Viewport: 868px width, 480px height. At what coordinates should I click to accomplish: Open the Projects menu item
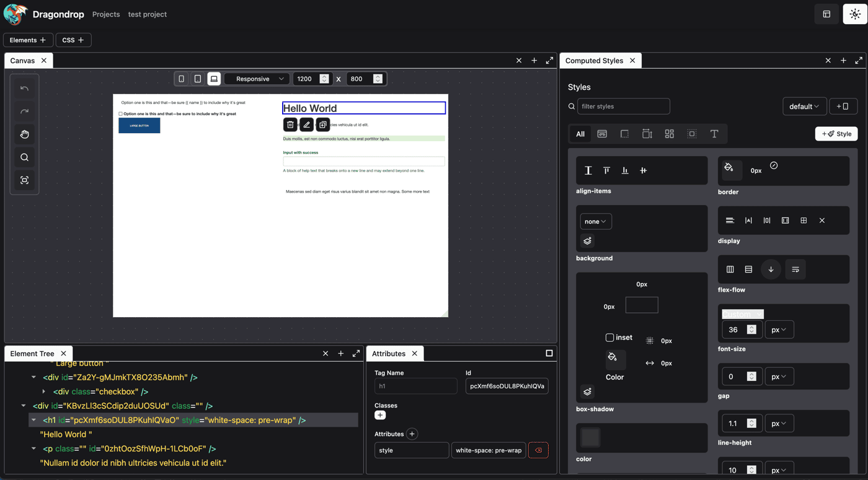(106, 14)
